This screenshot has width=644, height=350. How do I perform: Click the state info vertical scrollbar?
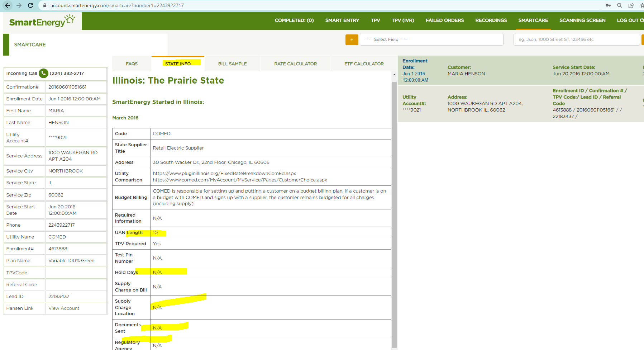point(394,212)
